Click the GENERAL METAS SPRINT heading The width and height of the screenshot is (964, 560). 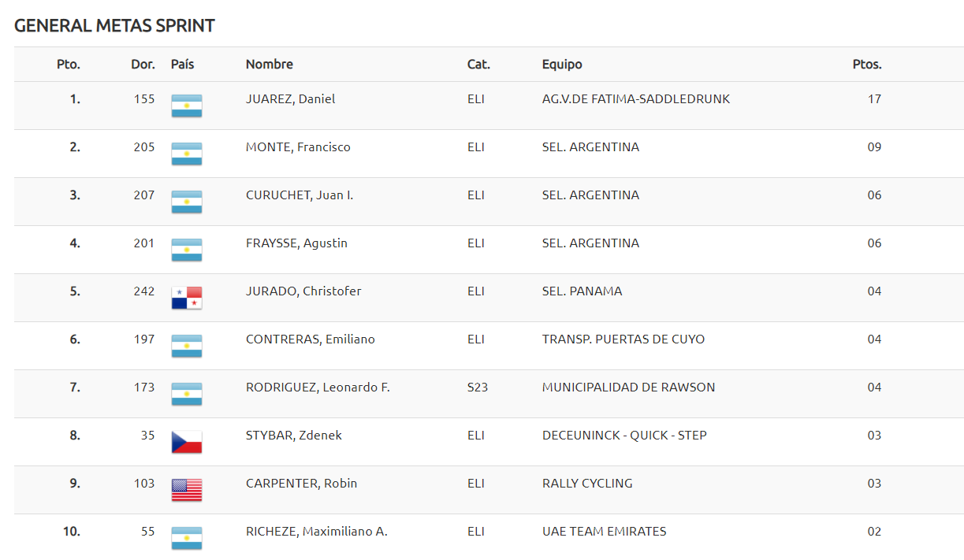pos(115,26)
